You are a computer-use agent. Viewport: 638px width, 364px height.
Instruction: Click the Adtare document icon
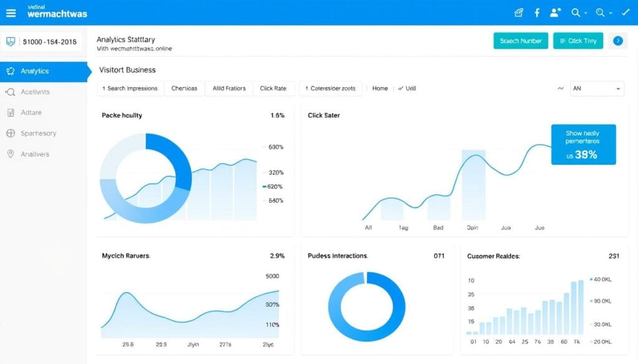[10, 113]
